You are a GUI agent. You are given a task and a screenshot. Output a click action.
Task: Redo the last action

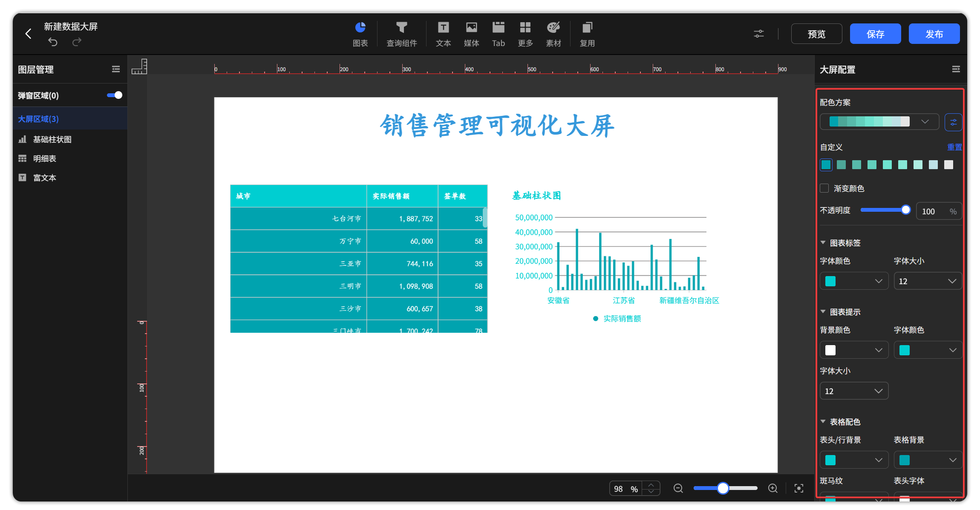(77, 42)
